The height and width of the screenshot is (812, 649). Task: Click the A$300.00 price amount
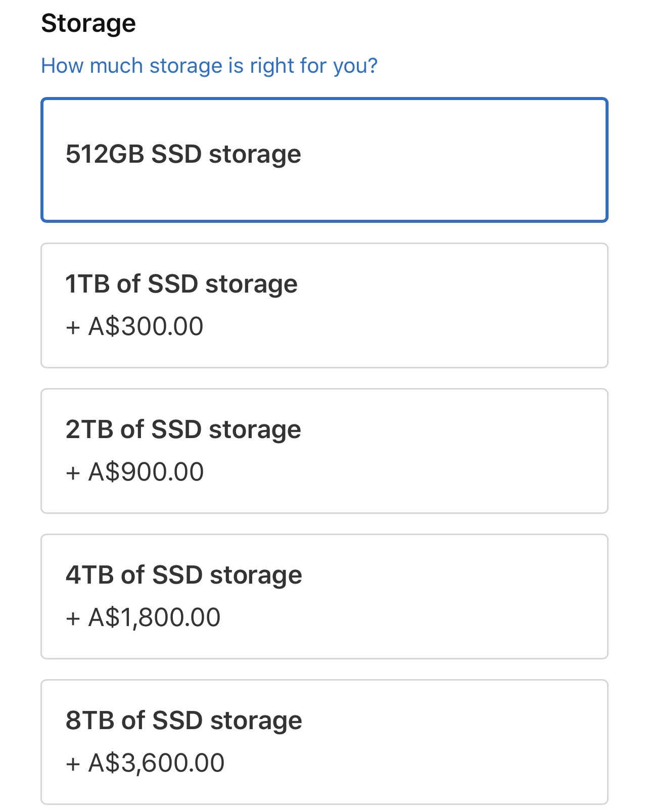click(146, 326)
